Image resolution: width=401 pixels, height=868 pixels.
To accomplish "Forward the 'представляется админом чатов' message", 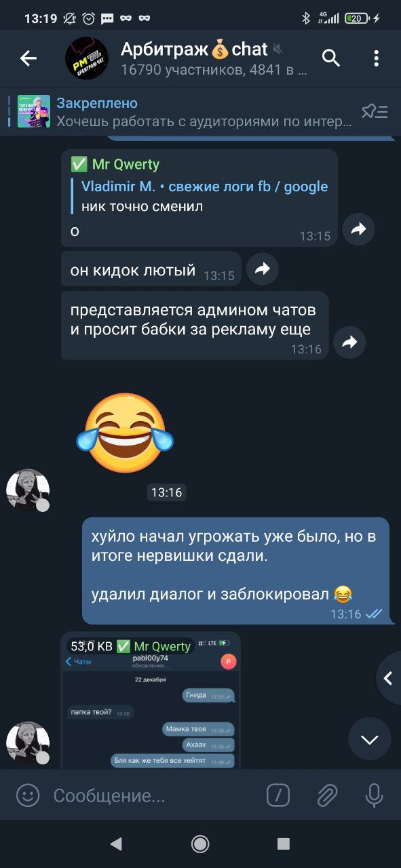I will click(349, 342).
